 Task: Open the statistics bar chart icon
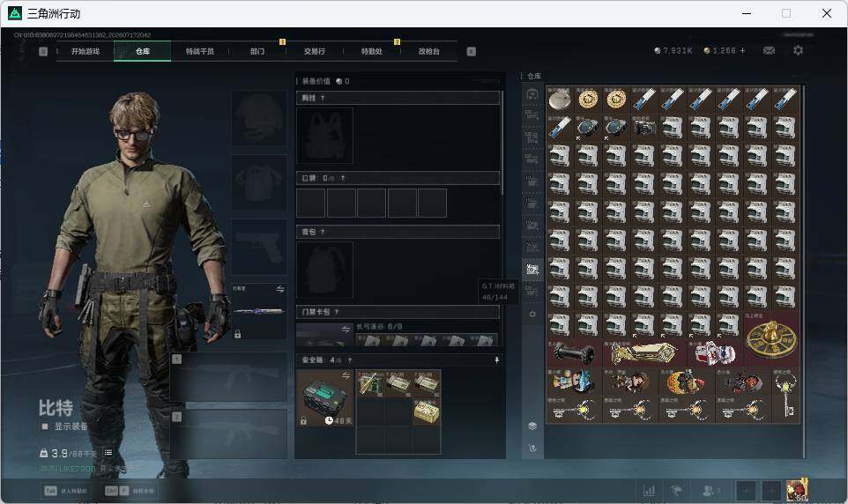(x=649, y=491)
